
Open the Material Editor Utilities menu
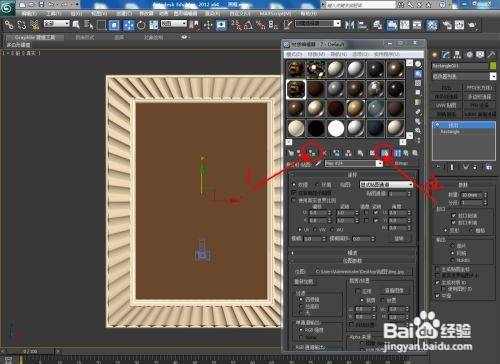[387, 54]
